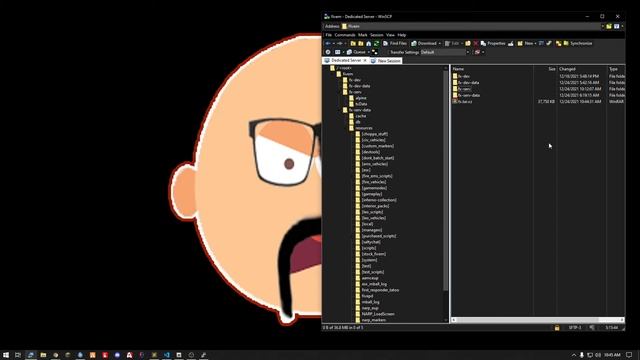
Task: Go to the home directory icon
Action: 369,43
